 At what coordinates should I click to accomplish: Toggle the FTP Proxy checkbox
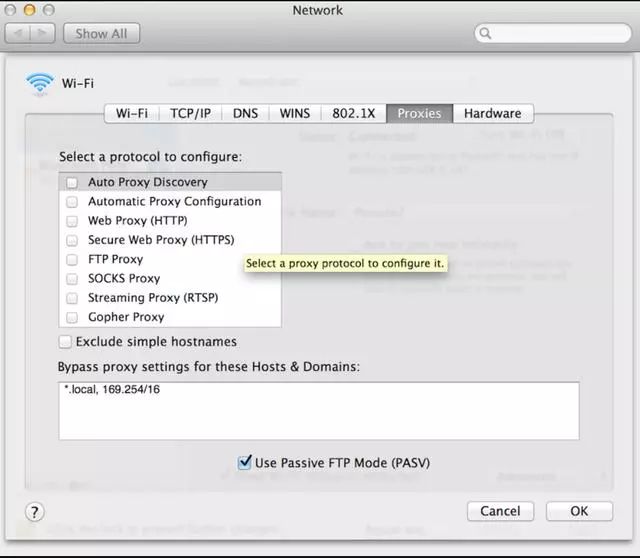coord(72,260)
